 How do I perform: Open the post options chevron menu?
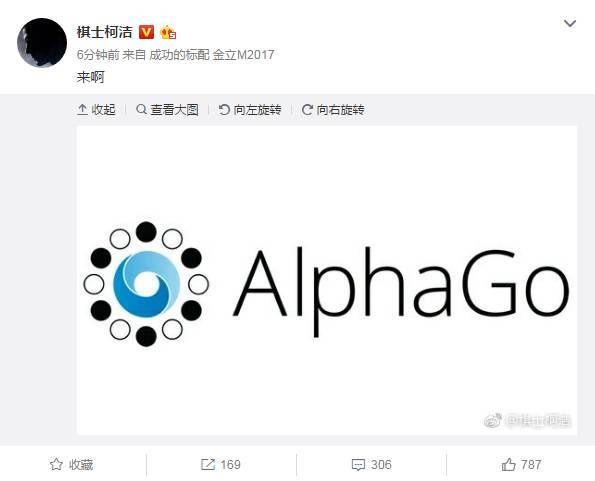(x=570, y=24)
